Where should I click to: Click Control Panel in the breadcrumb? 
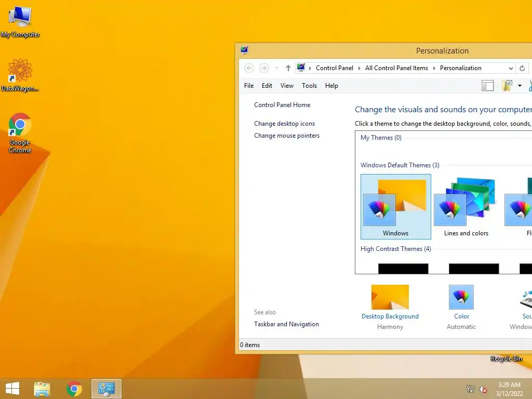335,68
